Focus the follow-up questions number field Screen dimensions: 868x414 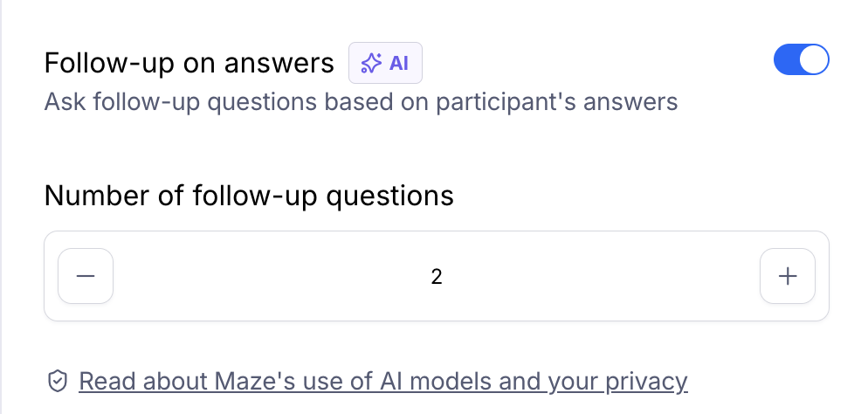click(437, 277)
